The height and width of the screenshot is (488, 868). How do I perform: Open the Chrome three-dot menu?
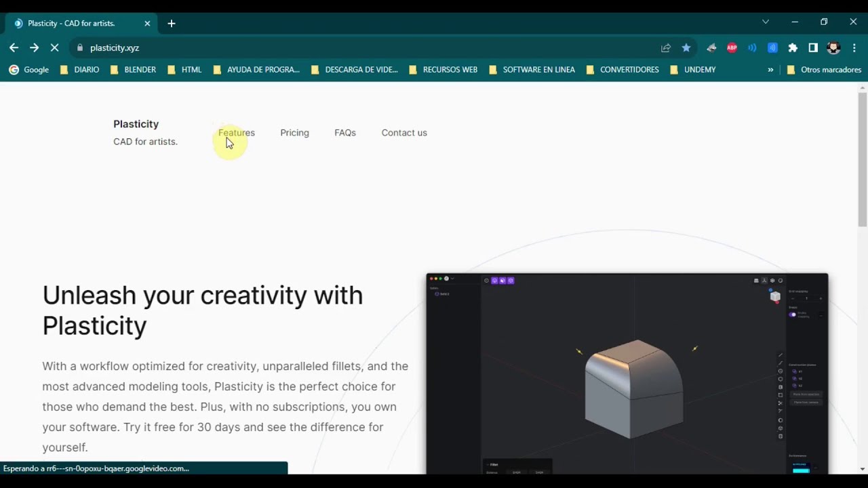point(854,47)
